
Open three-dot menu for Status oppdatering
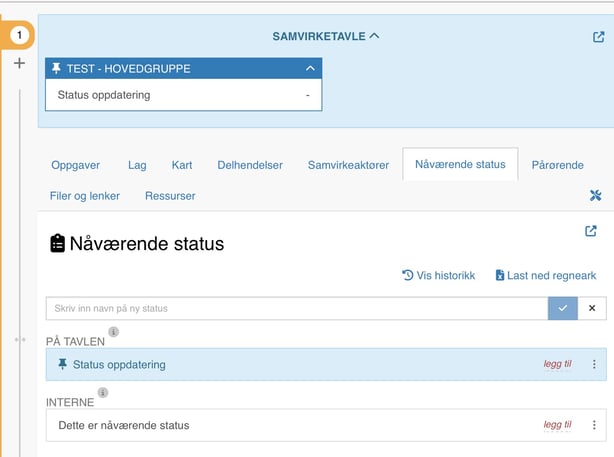(x=594, y=365)
